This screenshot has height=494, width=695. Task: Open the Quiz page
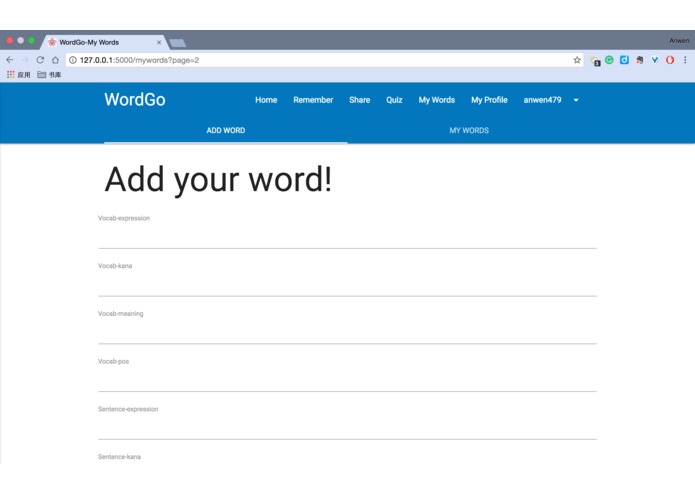click(394, 100)
